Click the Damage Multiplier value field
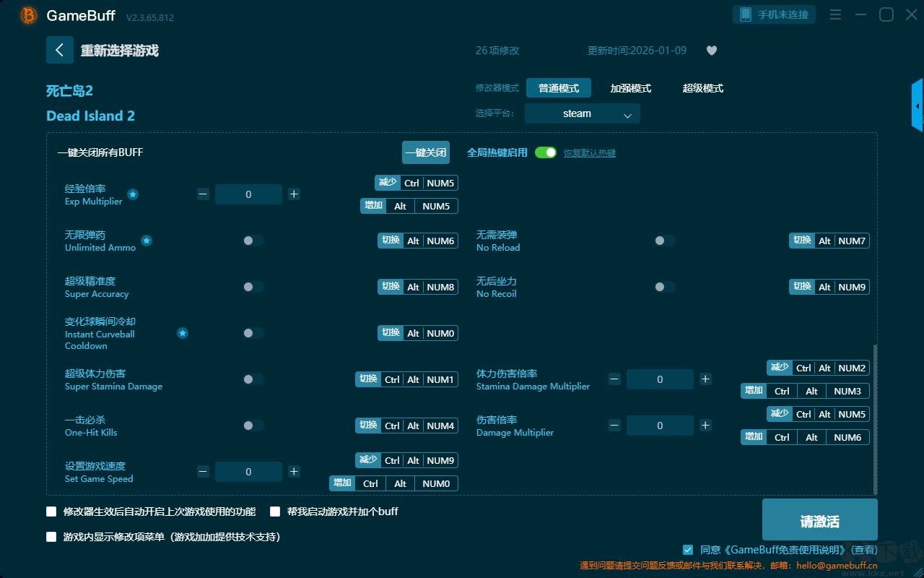This screenshot has height=578, width=924. pos(660,426)
